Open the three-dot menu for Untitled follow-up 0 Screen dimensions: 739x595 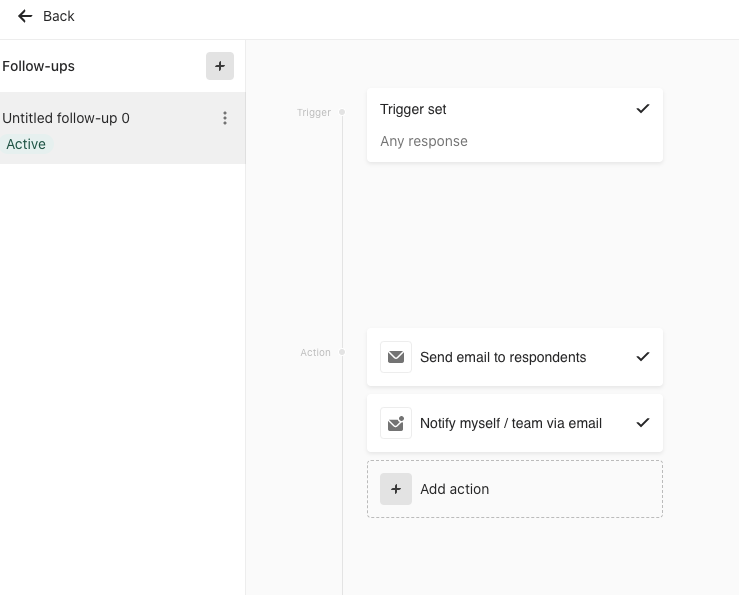(225, 118)
